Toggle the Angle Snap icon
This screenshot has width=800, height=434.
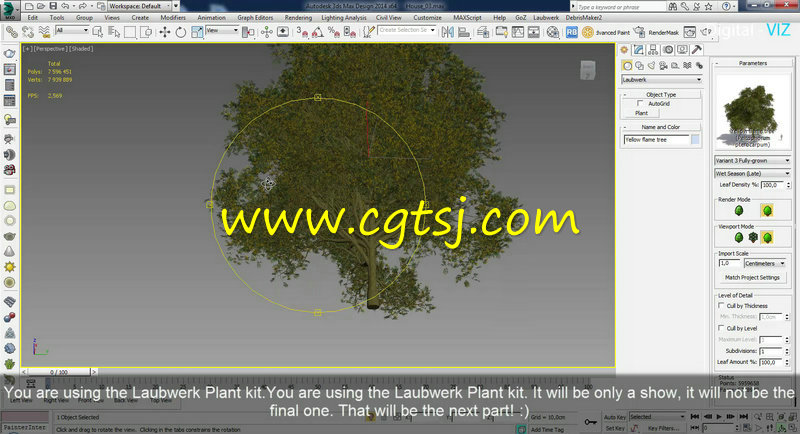click(x=317, y=32)
